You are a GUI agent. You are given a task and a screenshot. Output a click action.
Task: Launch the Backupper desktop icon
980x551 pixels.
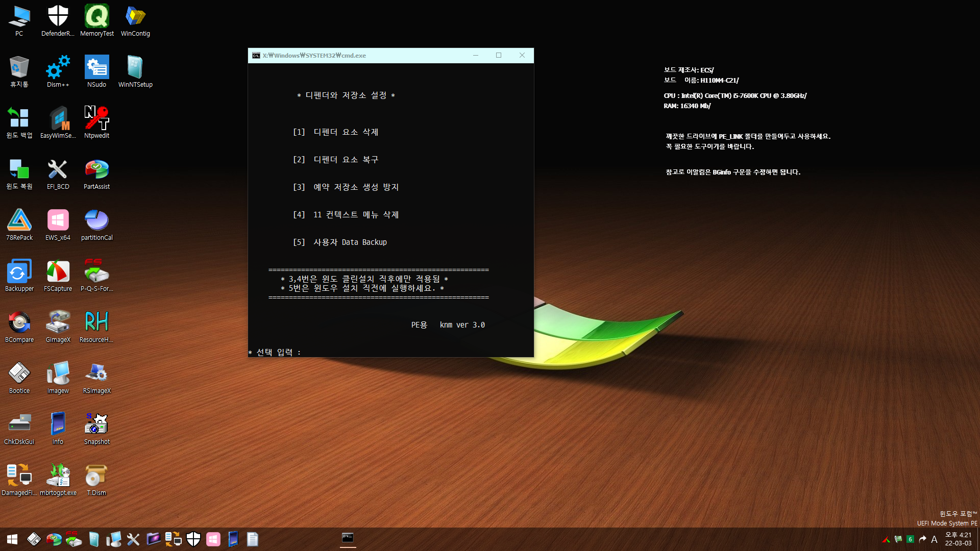[x=19, y=275]
